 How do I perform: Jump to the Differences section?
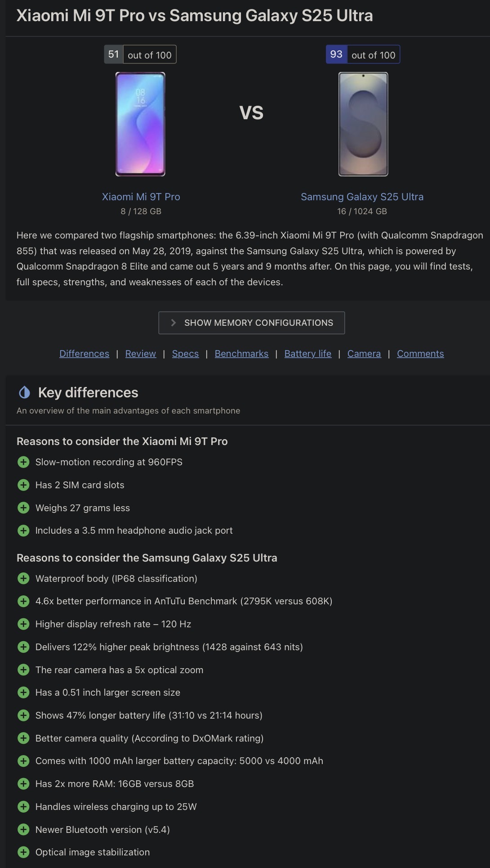(84, 354)
